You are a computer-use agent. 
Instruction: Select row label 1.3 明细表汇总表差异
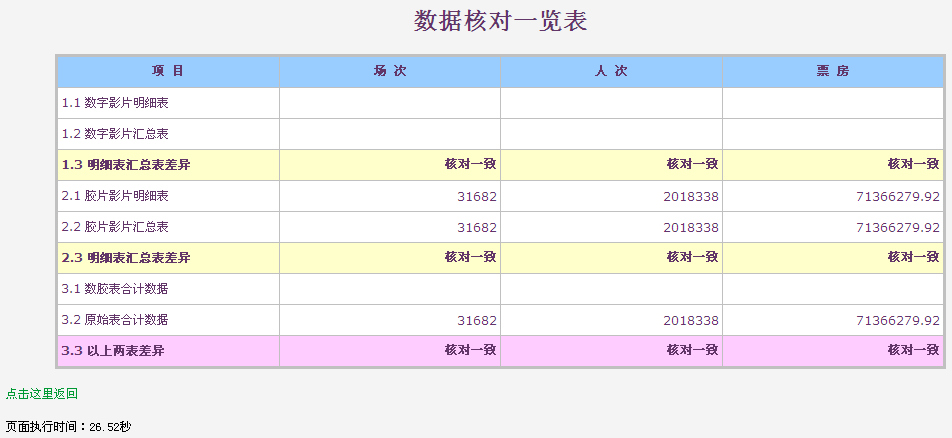point(126,165)
